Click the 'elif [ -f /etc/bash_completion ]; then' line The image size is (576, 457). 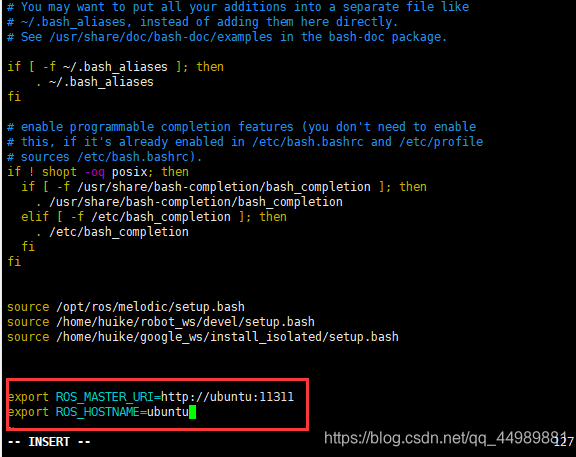coord(154,217)
